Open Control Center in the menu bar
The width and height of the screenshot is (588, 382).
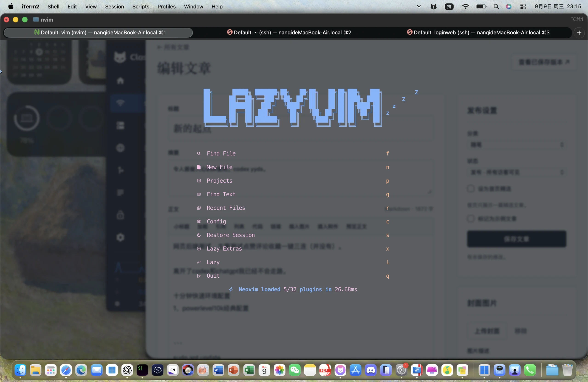[x=523, y=6]
